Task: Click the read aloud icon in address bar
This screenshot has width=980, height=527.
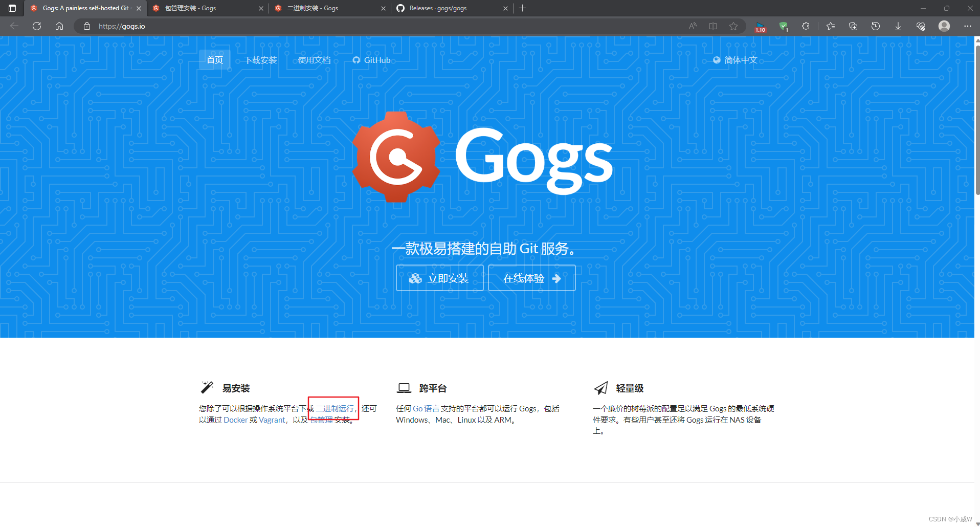Action: [x=693, y=26]
